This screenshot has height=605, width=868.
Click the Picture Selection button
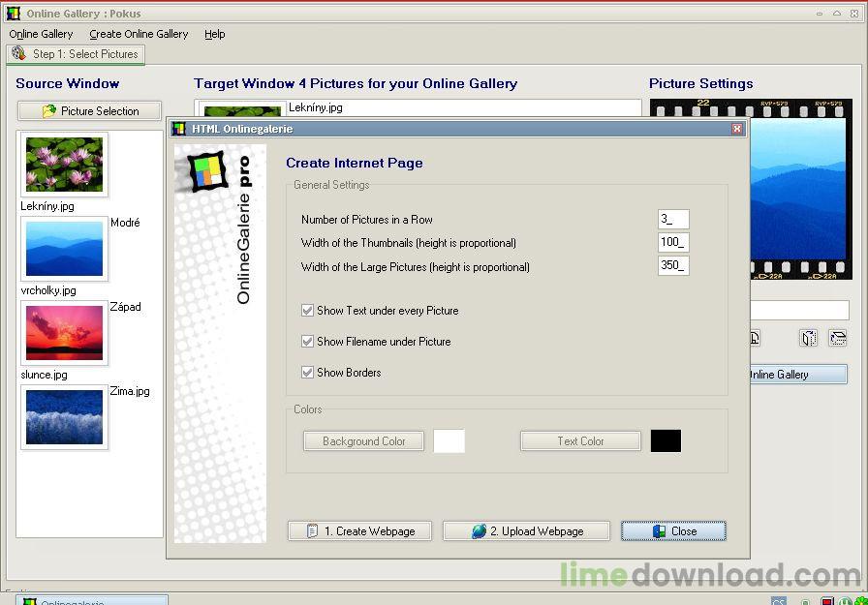[89, 111]
